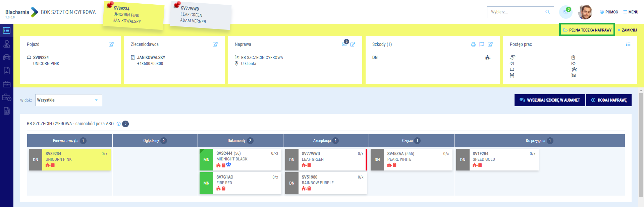The width and height of the screenshot is (644, 207).
Task: Open the notifications envelope with badge 3
Action: [566, 12]
